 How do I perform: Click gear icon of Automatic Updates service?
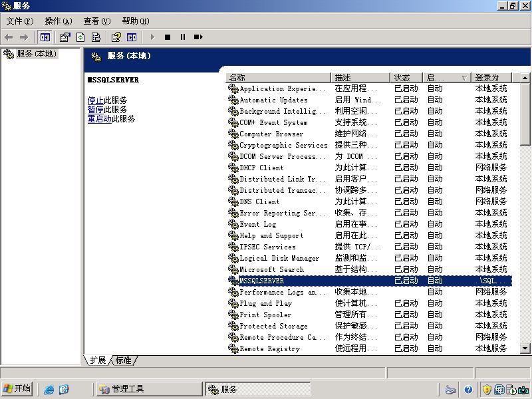[x=233, y=100]
